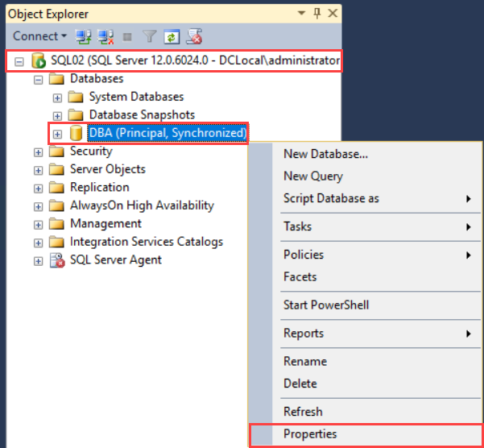This screenshot has width=484, height=448.
Task: Expand the System Databases node
Action: pos(57,98)
